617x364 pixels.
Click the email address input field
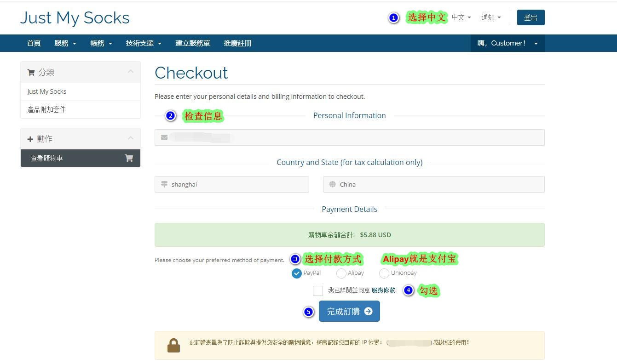349,137
